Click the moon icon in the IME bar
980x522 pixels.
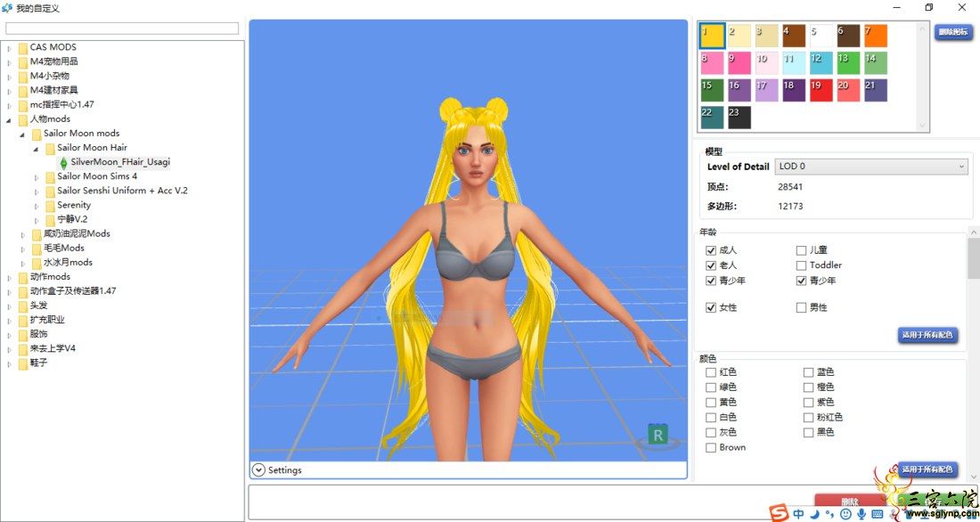pyautogui.click(x=815, y=514)
